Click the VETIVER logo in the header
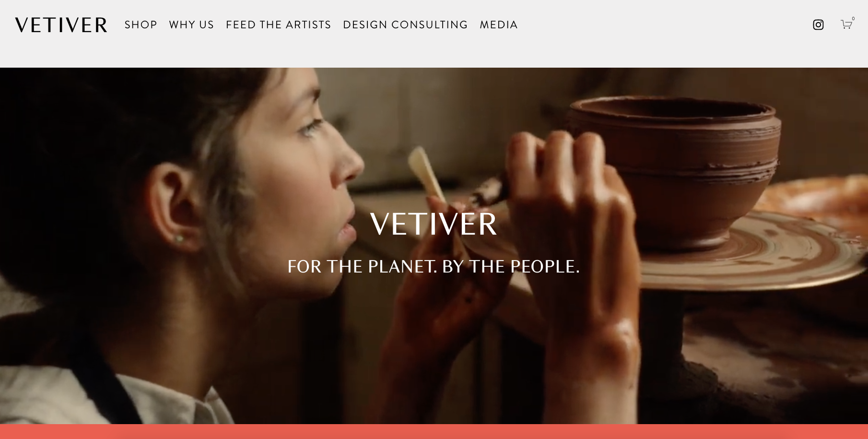 pos(61,25)
